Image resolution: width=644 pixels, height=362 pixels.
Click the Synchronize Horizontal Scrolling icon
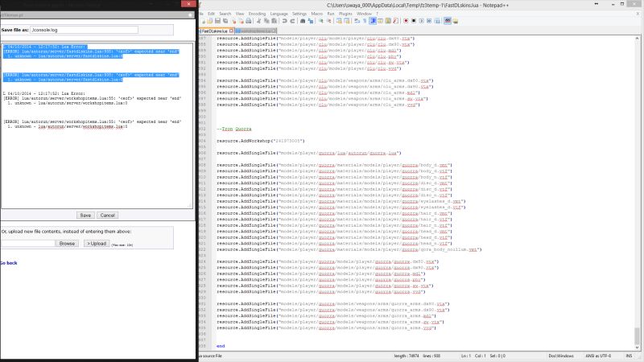pyautogui.click(x=347, y=21)
